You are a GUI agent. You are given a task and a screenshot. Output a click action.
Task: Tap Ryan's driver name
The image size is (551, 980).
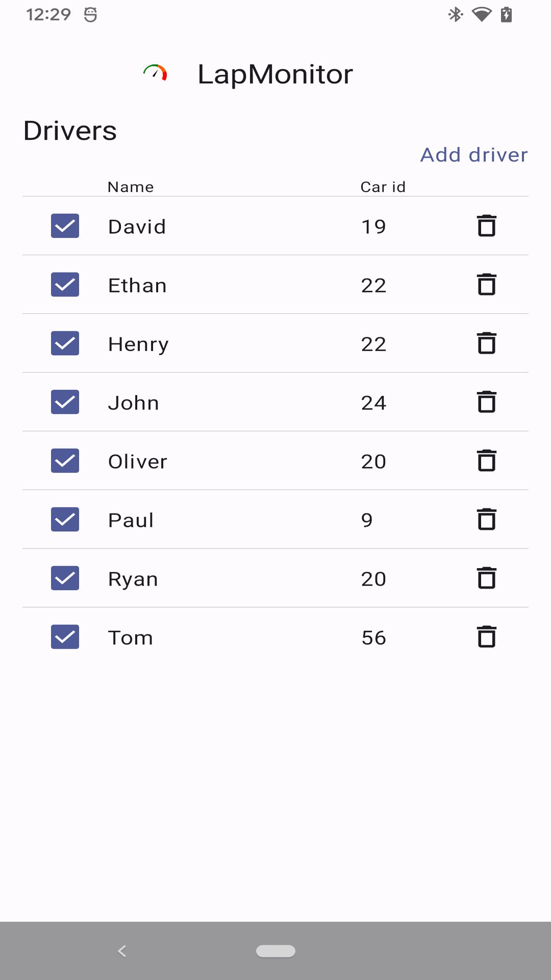tap(133, 579)
